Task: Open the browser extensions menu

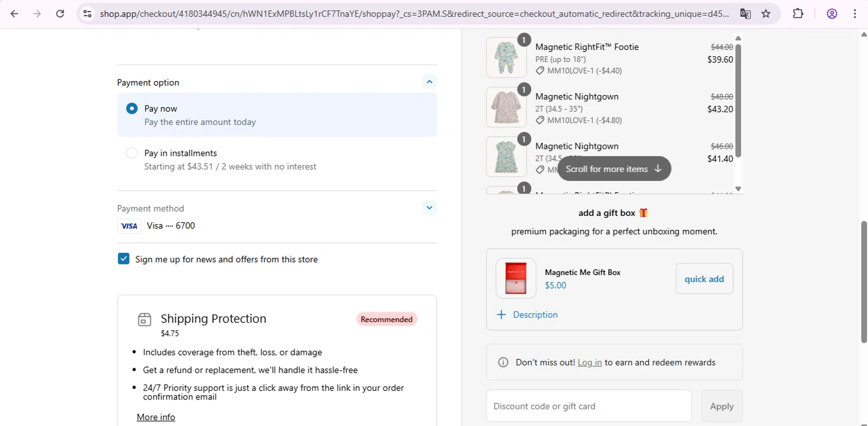Action: [x=798, y=14]
